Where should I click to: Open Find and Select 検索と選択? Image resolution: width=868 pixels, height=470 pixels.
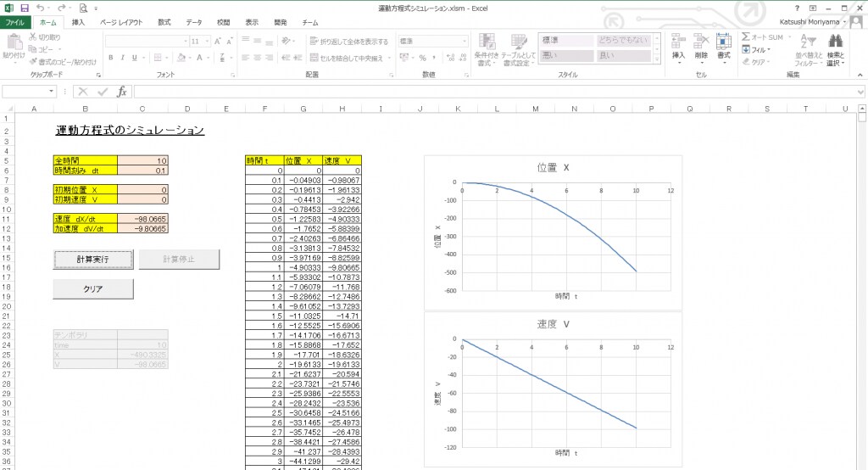pyautogui.click(x=835, y=50)
